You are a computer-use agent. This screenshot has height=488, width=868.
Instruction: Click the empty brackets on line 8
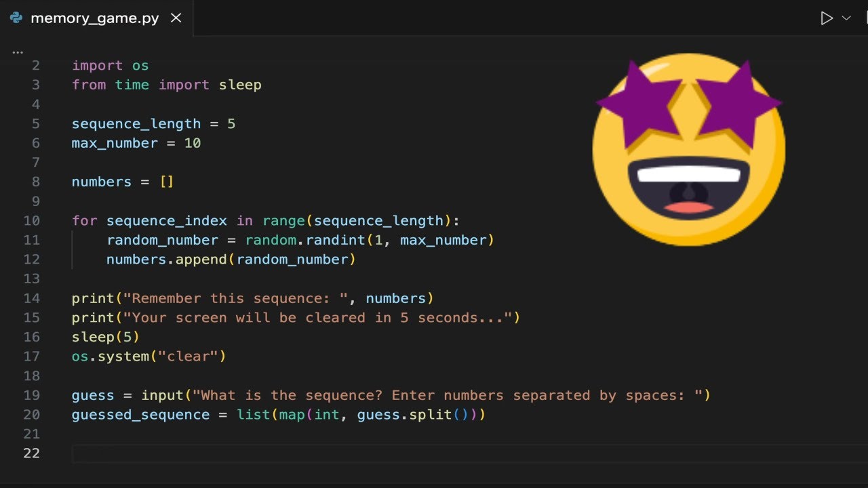pyautogui.click(x=167, y=182)
